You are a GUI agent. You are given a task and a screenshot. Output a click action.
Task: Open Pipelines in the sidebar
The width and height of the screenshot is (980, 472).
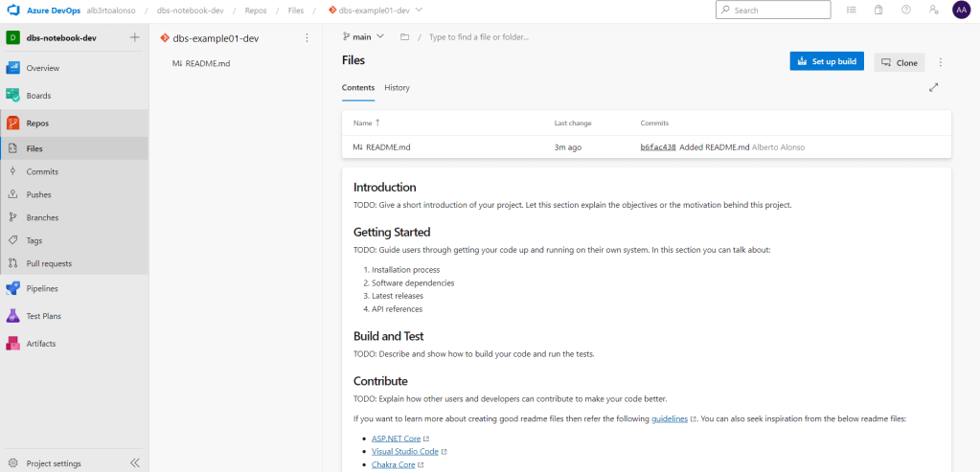click(42, 288)
